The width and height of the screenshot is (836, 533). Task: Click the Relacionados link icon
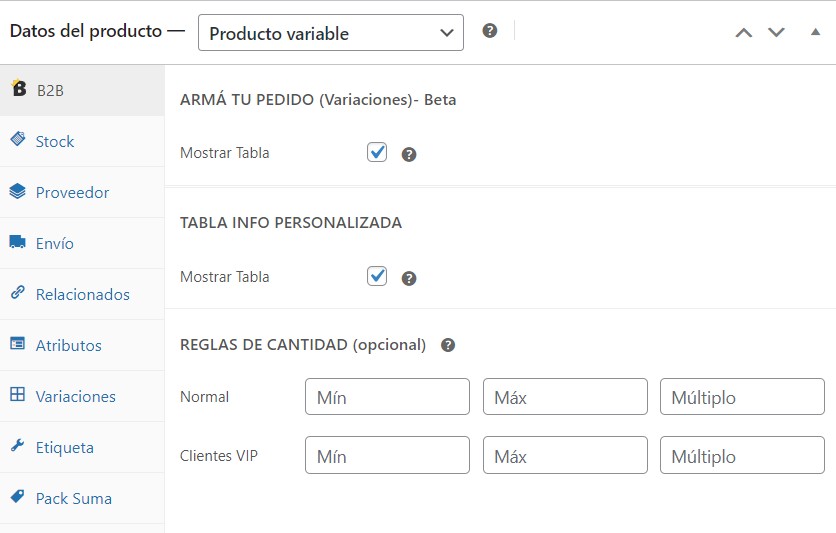[18, 292]
